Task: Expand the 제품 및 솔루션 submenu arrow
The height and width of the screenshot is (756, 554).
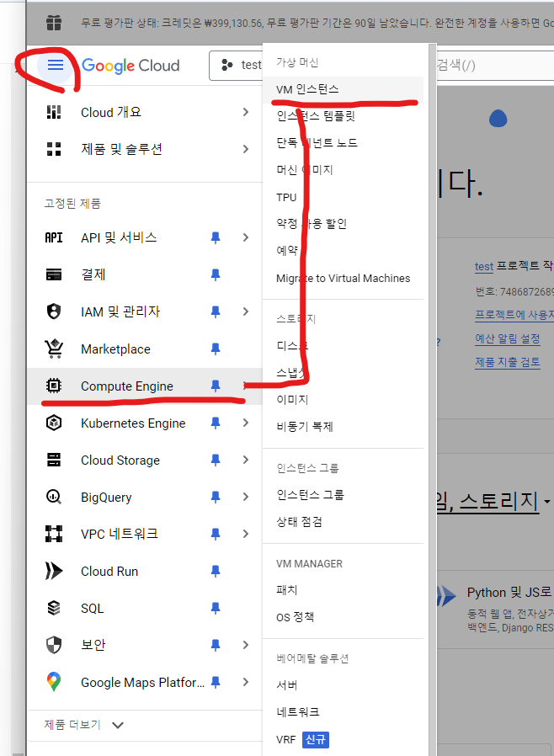Action: 246,149
